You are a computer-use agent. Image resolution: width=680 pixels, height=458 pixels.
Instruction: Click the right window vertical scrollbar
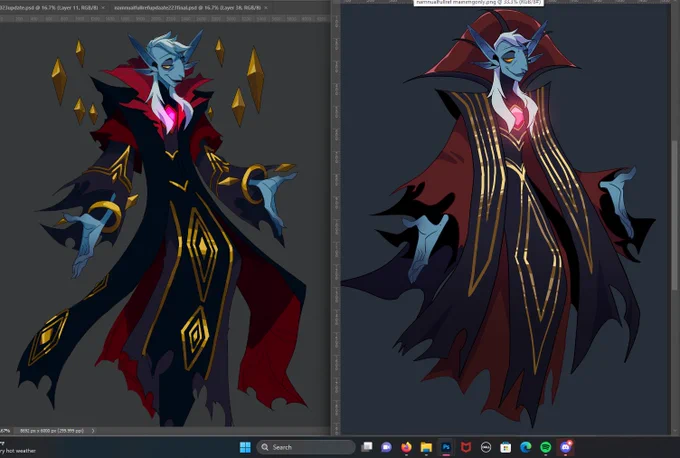[674, 216]
